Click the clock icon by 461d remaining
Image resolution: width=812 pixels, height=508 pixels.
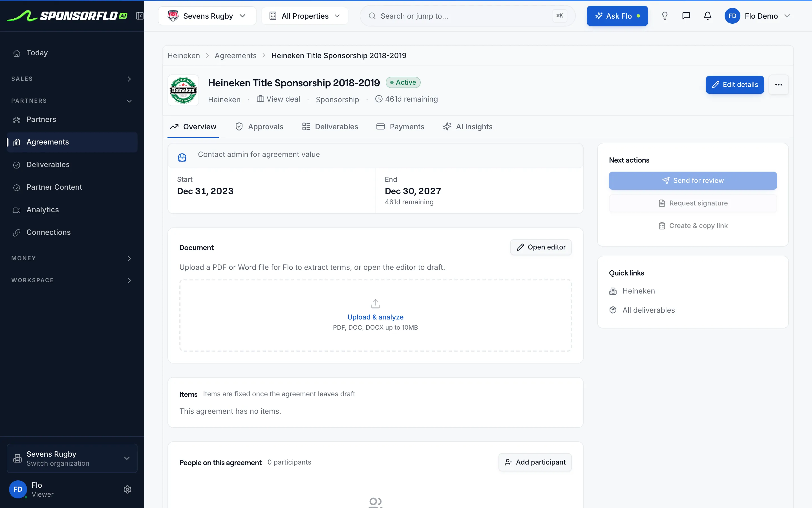tap(378, 99)
